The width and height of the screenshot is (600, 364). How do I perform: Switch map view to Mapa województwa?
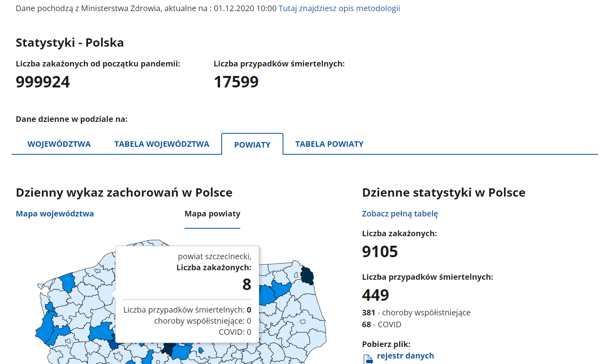click(x=55, y=214)
